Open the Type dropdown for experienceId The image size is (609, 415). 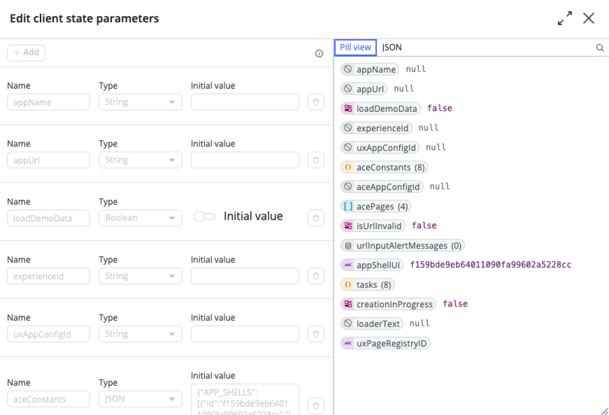140,276
